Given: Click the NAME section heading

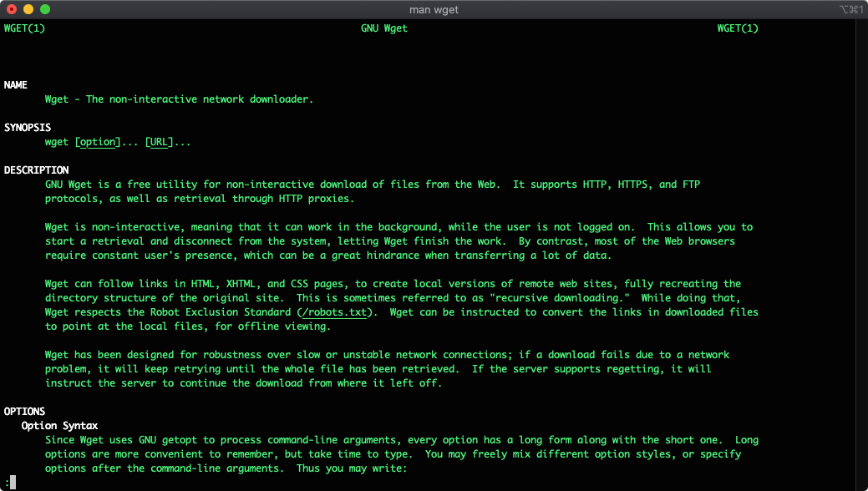Looking at the screenshot, I should tap(16, 84).
